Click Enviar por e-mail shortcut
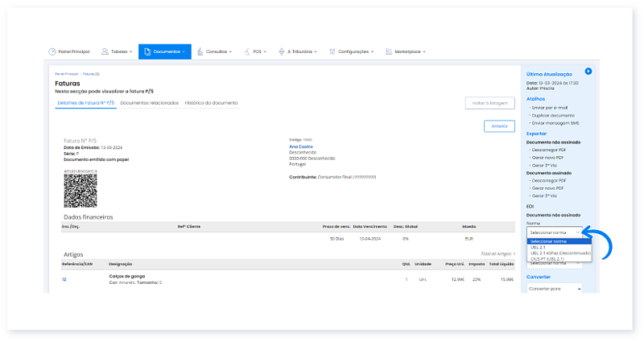This screenshot has width=644, height=341. pyautogui.click(x=550, y=108)
